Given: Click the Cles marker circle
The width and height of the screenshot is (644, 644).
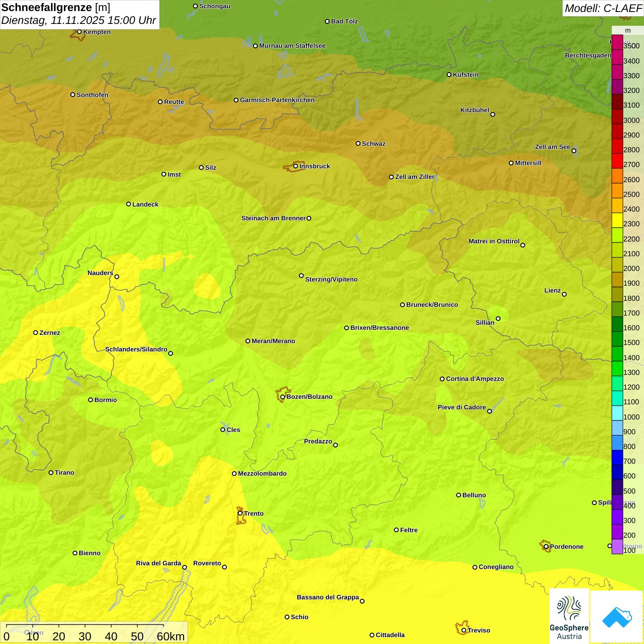Looking at the screenshot, I should (x=223, y=430).
